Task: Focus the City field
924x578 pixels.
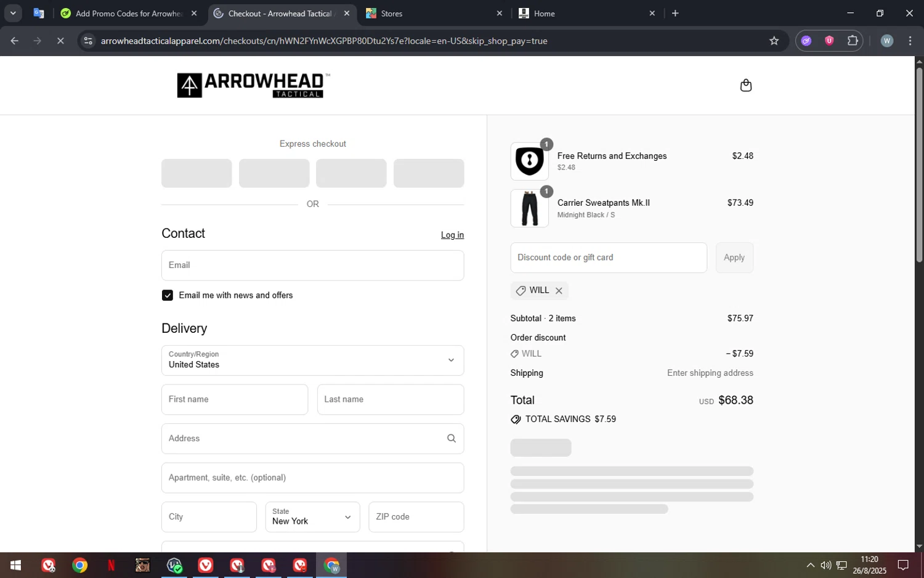Action: coord(209,517)
